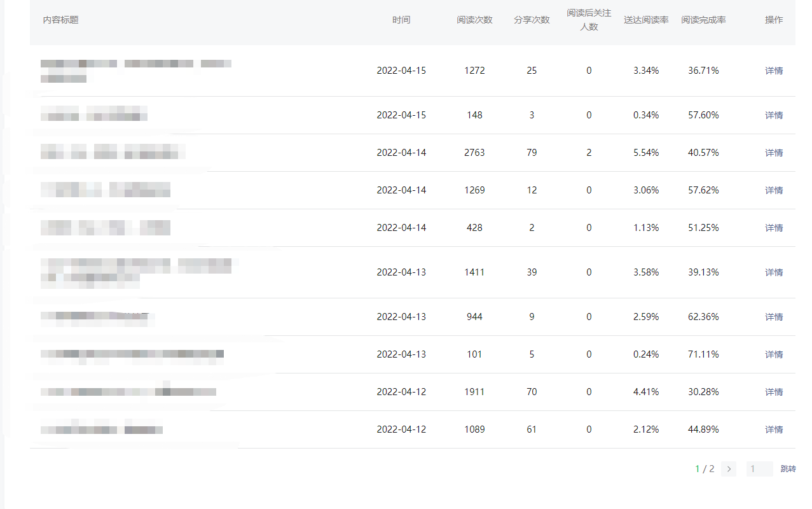
Task: Open 详情 for the row with 1269 reads
Action: point(774,190)
